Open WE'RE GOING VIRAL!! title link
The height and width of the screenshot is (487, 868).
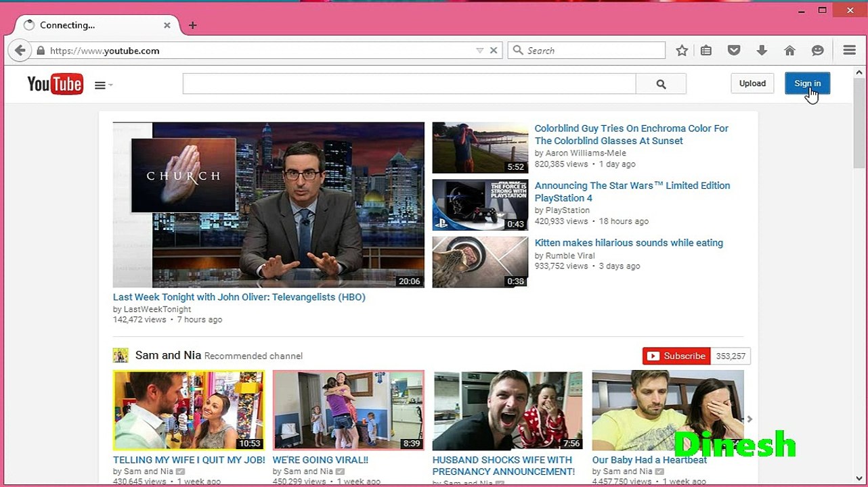click(320, 460)
